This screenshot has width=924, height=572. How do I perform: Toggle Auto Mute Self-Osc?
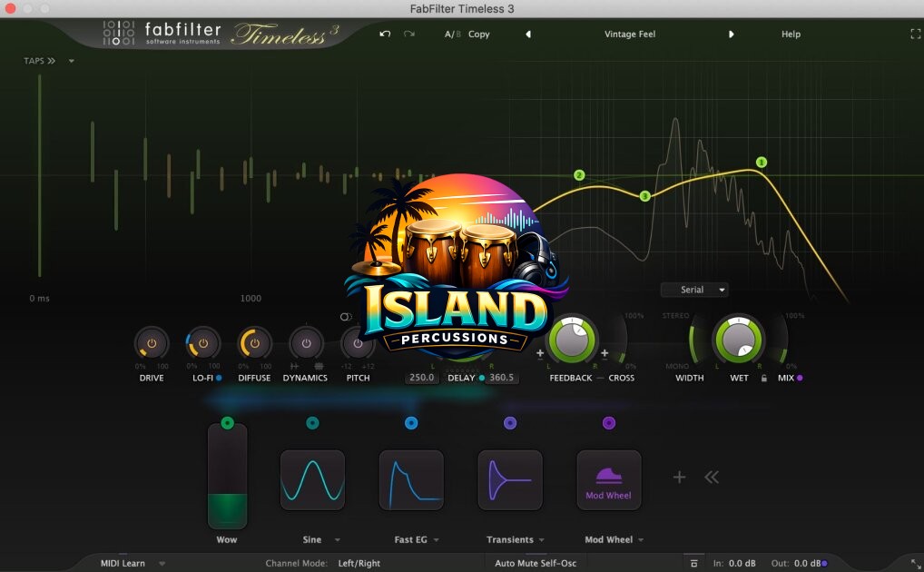pyautogui.click(x=536, y=563)
